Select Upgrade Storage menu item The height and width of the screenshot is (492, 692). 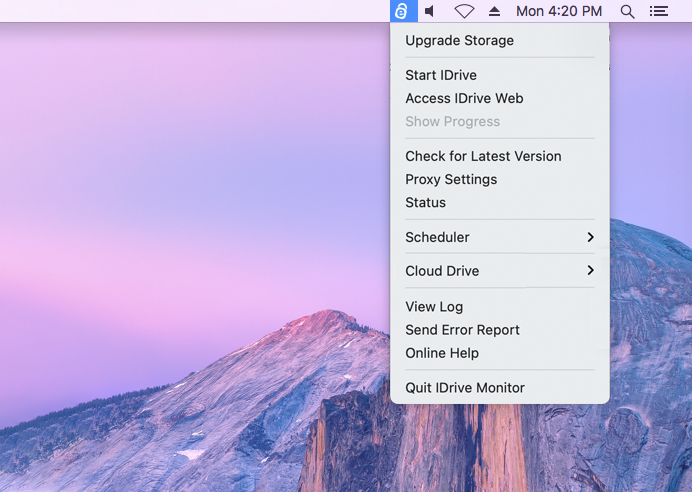click(x=500, y=41)
